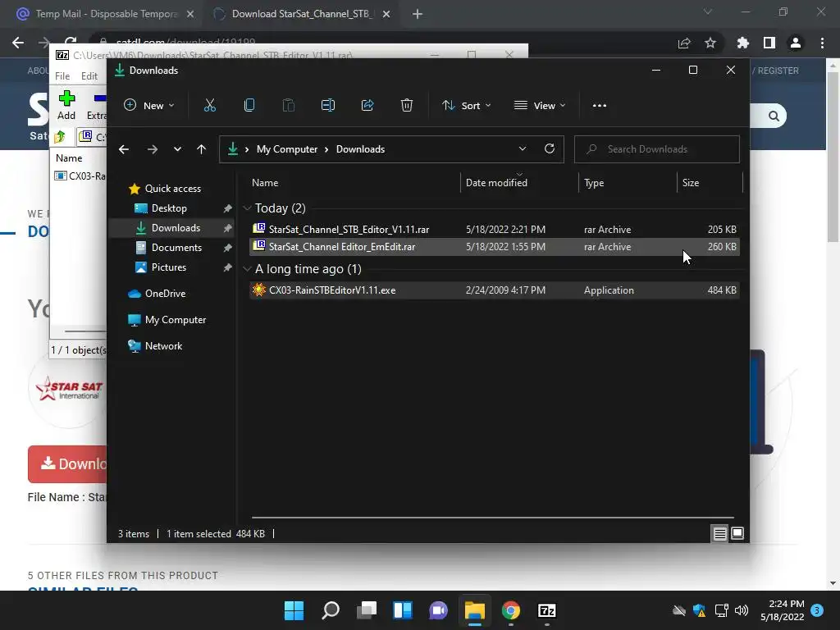Open a new Chrome tab
Image resolution: width=840 pixels, height=630 pixels.
coord(418,14)
